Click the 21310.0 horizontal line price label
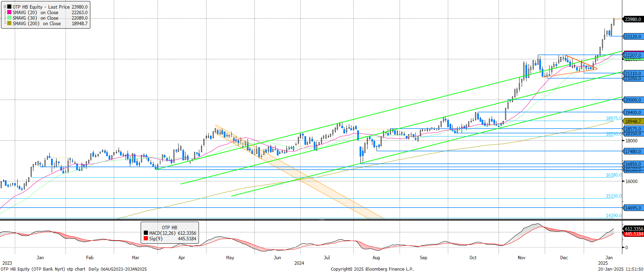This screenshot has height=272, width=644. (633, 73)
